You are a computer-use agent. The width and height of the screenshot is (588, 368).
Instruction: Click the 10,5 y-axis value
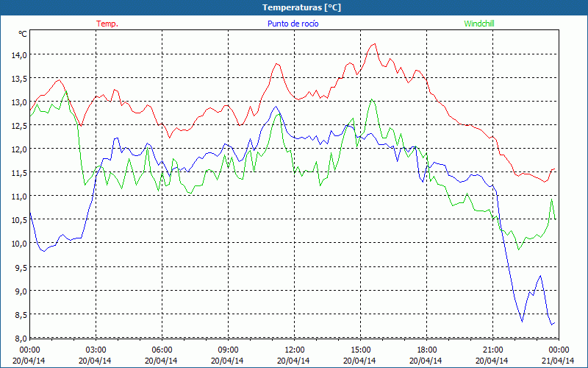(x=19, y=219)
